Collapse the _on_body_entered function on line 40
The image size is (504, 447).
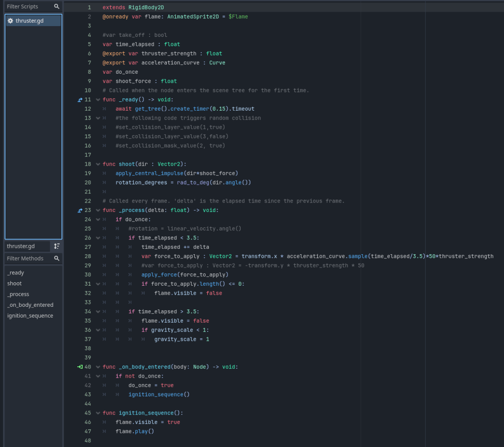pyautogui.click(x=98, y=367)
